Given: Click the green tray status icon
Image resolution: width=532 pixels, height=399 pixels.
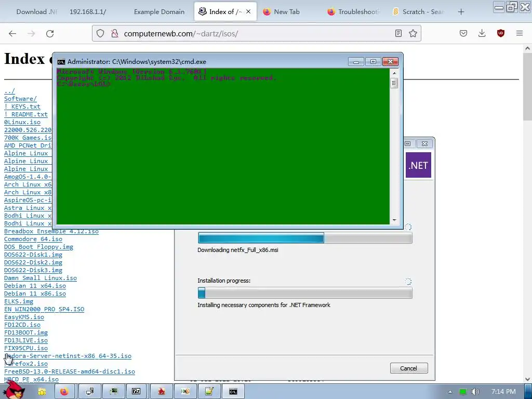Looking at the screenshot, I should point(462,392).
